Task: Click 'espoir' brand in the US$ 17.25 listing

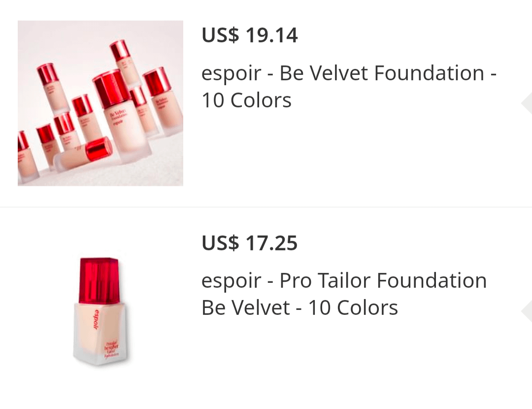Action: [231, 281]
